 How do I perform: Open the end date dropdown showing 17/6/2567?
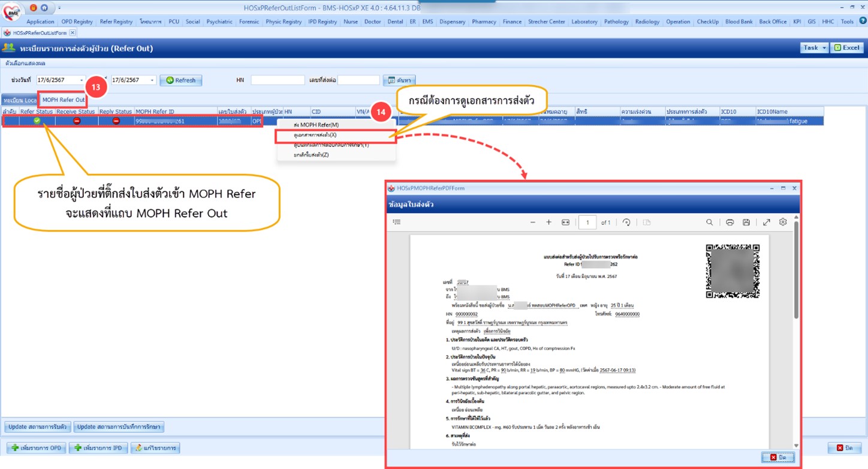point(152,80)
